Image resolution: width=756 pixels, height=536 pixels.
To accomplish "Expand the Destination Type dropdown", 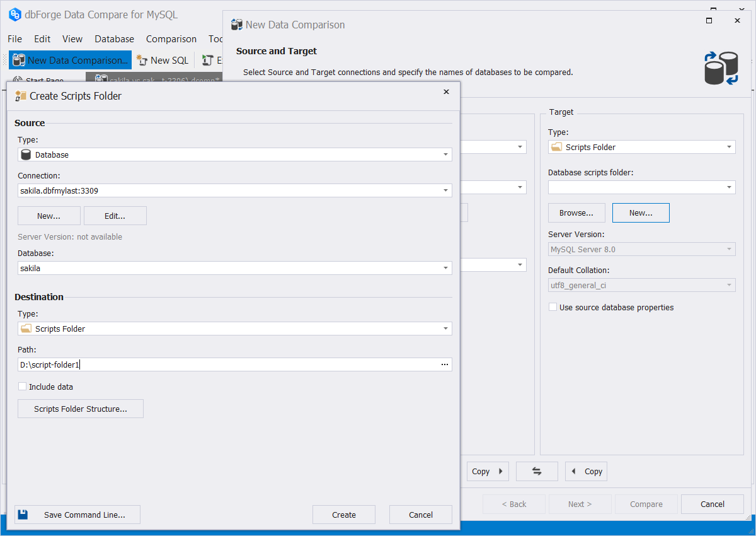I will click(x=445, y=329).
